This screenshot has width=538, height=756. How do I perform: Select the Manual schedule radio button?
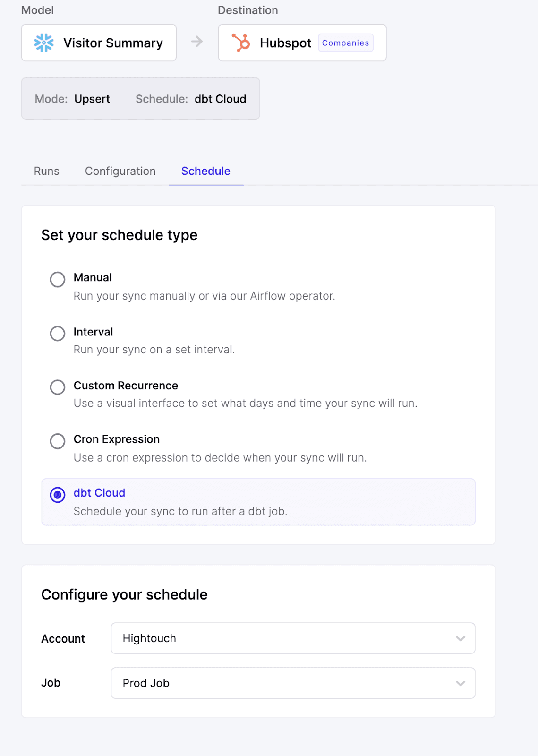tap(58, 279)
